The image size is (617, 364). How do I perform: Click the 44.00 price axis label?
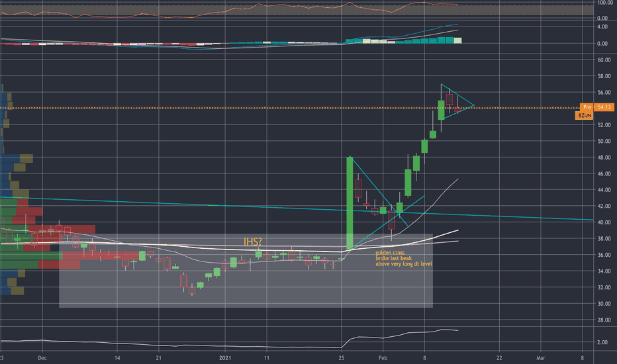click(604, 190)
